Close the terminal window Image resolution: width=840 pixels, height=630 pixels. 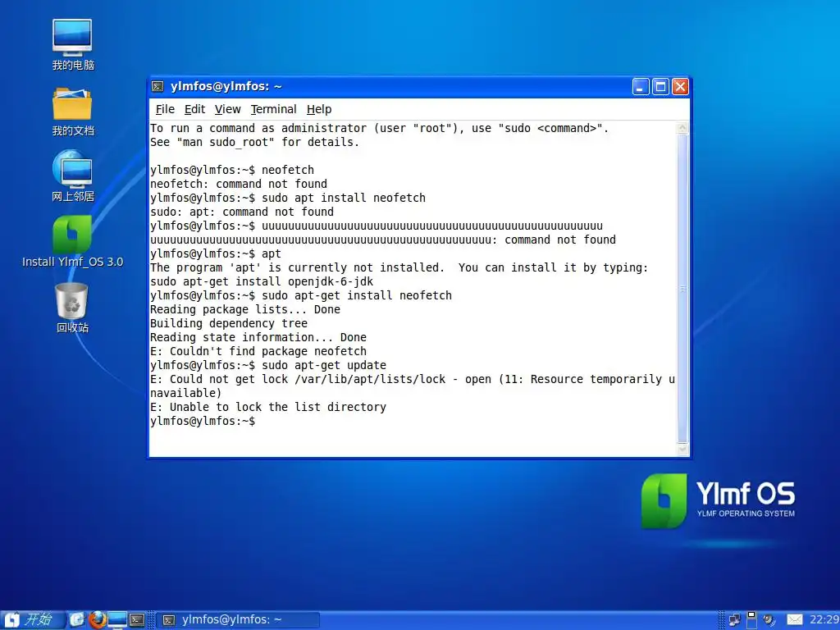point(680,87)
